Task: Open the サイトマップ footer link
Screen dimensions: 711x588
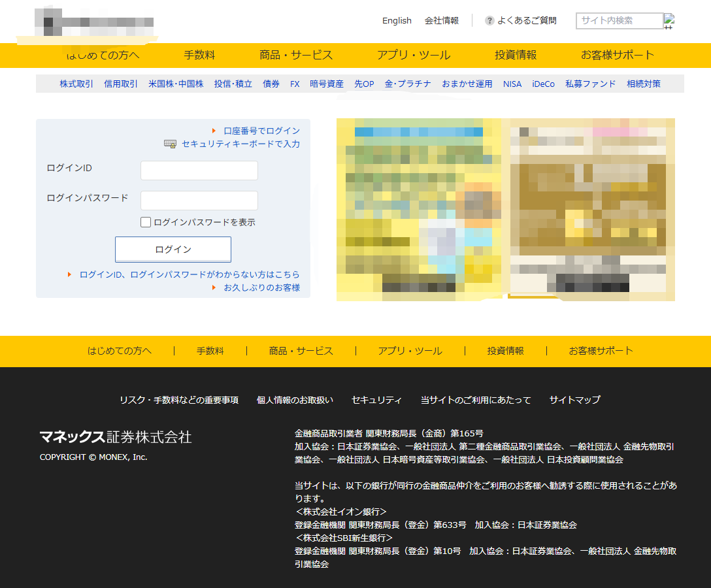Action: click(574, 399)
